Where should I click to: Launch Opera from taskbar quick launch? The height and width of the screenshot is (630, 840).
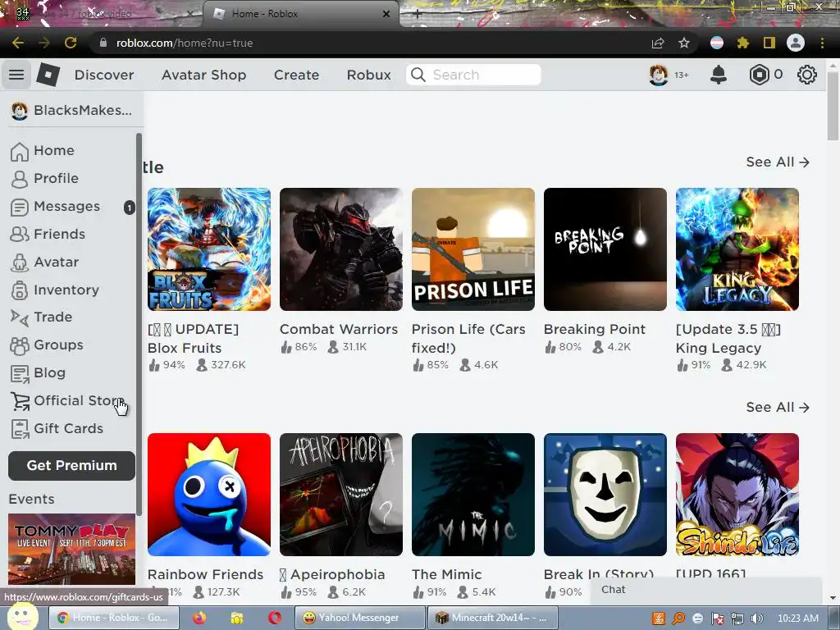pyautogui.click(x=275, y=618)
